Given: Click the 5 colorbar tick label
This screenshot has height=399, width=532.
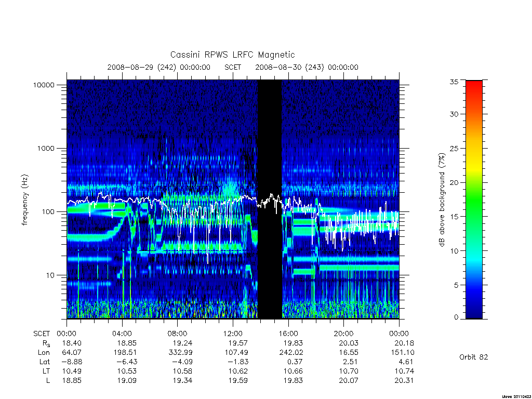Looking at the screenshot, I should (456, 285).
